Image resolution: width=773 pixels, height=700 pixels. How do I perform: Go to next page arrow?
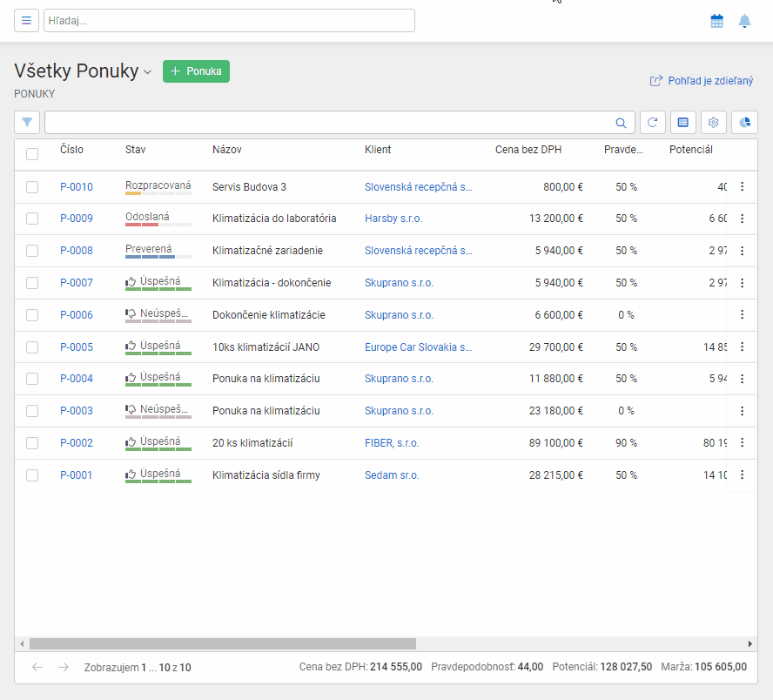click(x=63, y=667)
